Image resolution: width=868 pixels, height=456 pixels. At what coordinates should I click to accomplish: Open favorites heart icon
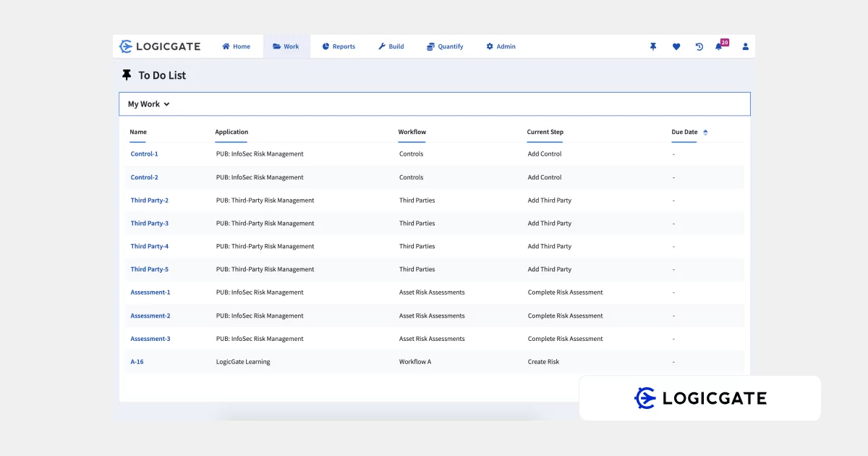click(676, 46)
